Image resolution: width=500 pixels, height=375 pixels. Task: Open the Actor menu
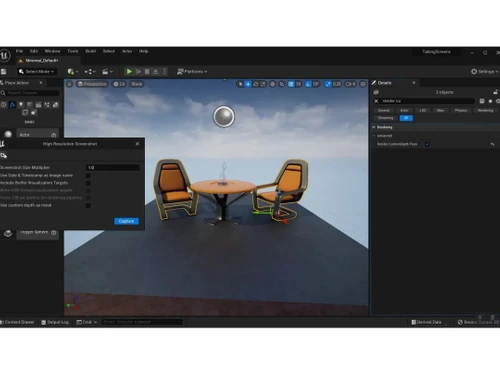pos(127,51)
